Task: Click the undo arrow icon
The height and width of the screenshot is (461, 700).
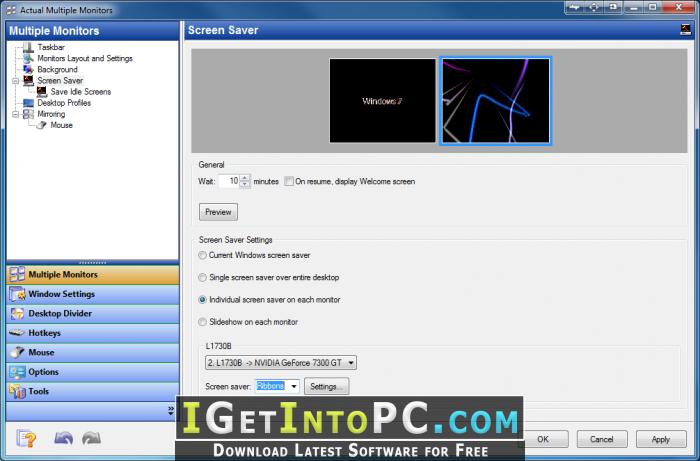Action: click(63, 439)
